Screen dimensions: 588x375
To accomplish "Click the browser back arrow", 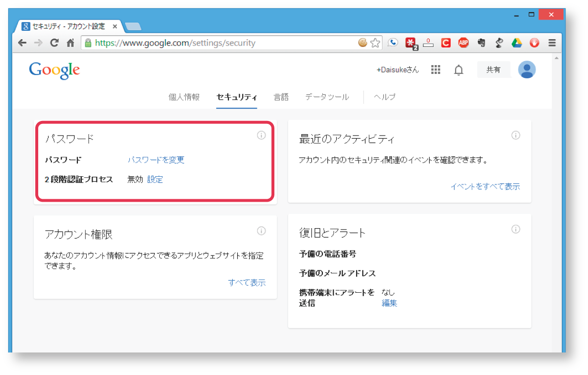I will 22,43.
